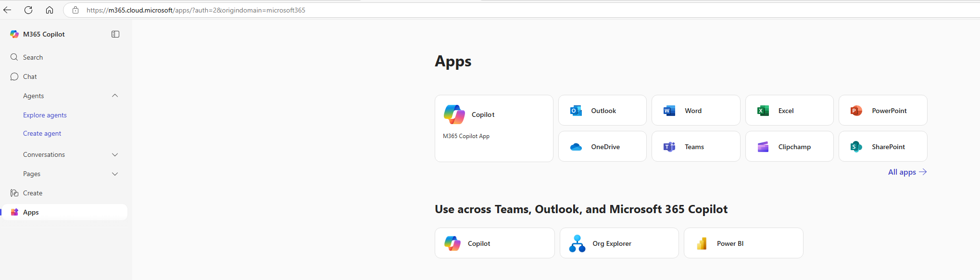
Task: Click the Create sidebar icon
Action: (x=14, y=193)
